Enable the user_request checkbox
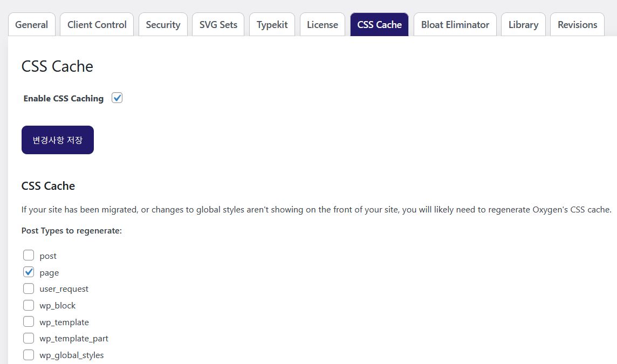The width and height of the screenshot is (617, 364). (x=29, y=289)
